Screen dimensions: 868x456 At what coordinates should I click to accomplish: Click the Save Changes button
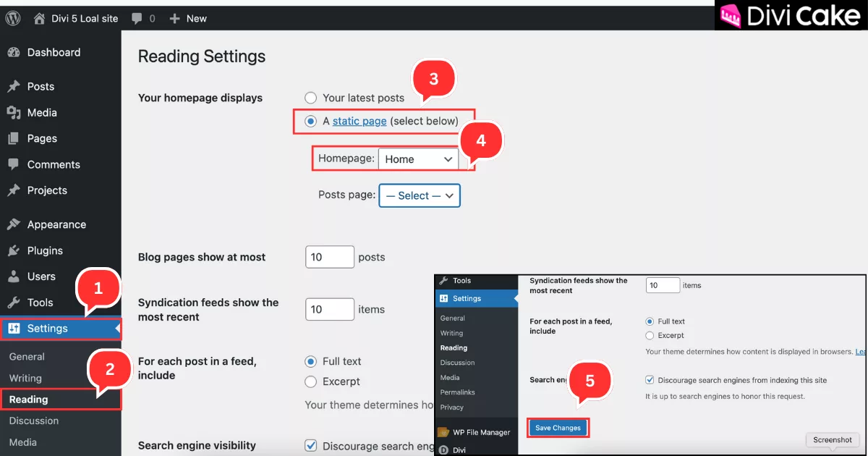pyautogui.click(x=558, y=428)
